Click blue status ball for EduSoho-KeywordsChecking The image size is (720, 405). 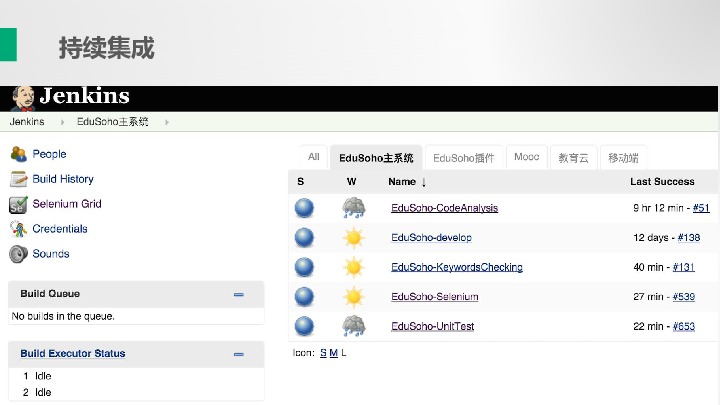[304, 267]
